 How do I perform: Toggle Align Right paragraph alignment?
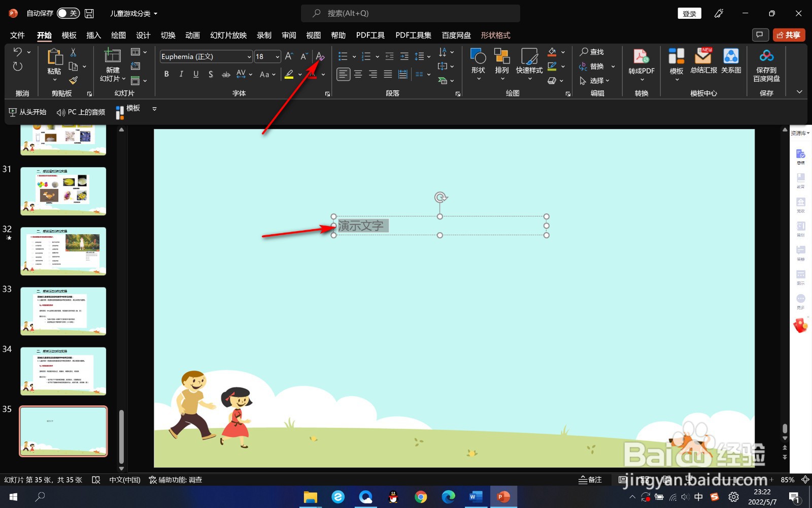tap(373, 74)
